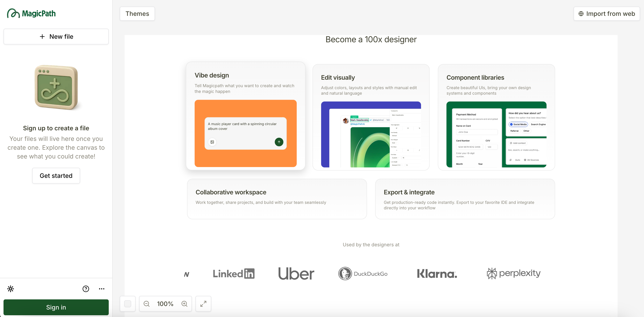
Task: Click the 3D file illustration icon
Action: pos(56,87)
